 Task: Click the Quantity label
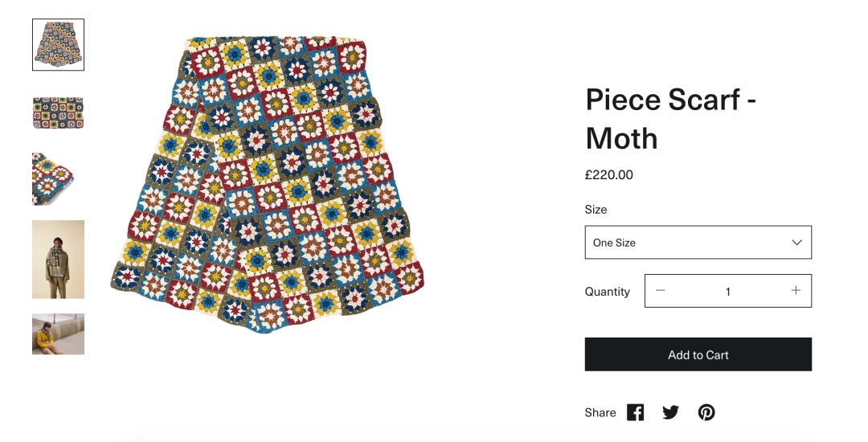[607, 292]
